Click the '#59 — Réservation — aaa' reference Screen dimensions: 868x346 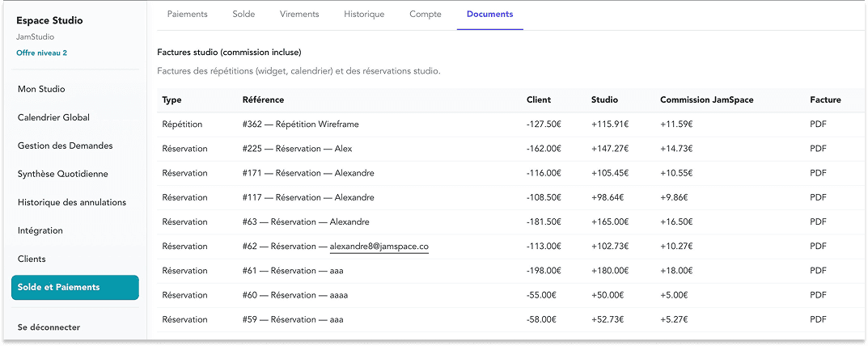[x=293, y=319]
